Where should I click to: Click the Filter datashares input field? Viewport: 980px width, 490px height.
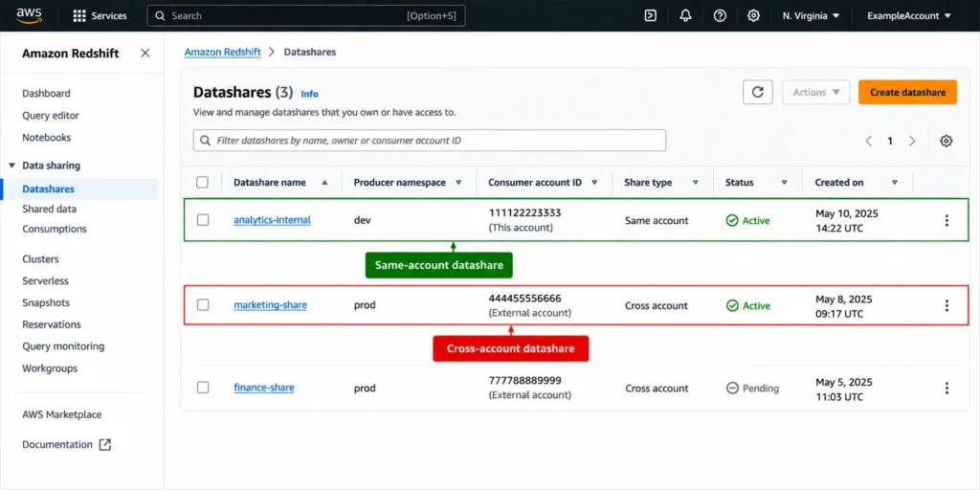pos(430,141)
